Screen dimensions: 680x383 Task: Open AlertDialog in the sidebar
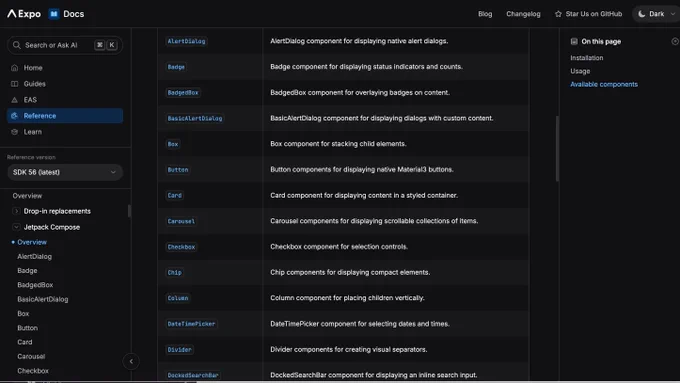pos(34,256)
